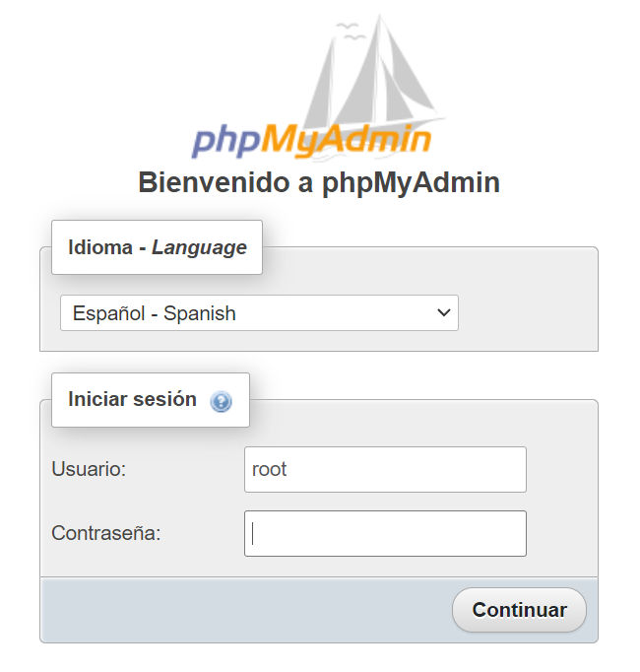
Task: Click the Bienvenido a phpMyAdmin heading
Action: 319,182
